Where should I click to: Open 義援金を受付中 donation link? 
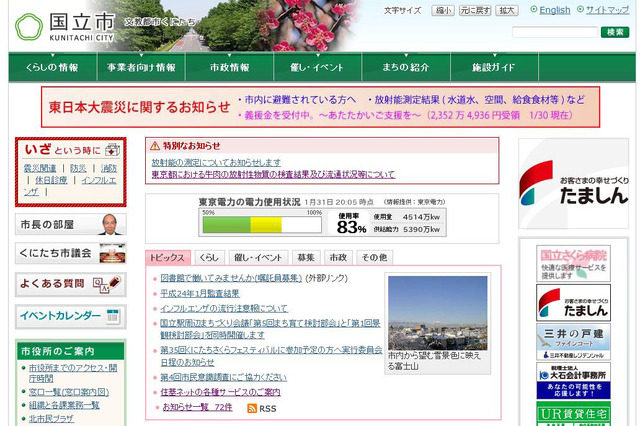(x=409, y=115)
